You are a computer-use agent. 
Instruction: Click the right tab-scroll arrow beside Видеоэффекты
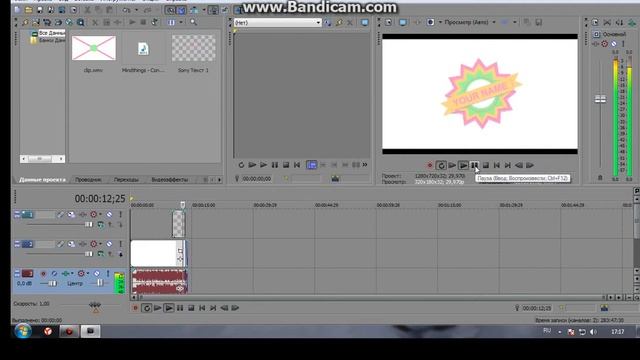(x=219, y=180)
